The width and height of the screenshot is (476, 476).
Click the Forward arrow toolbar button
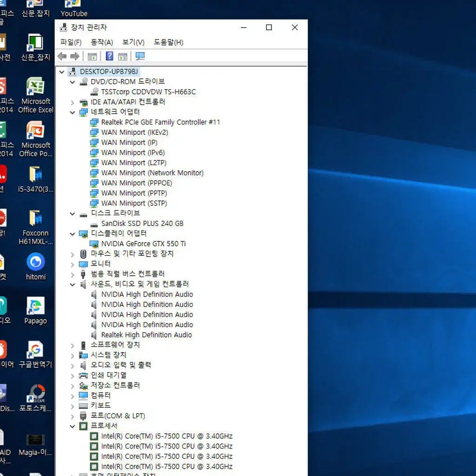click(75, 56)
